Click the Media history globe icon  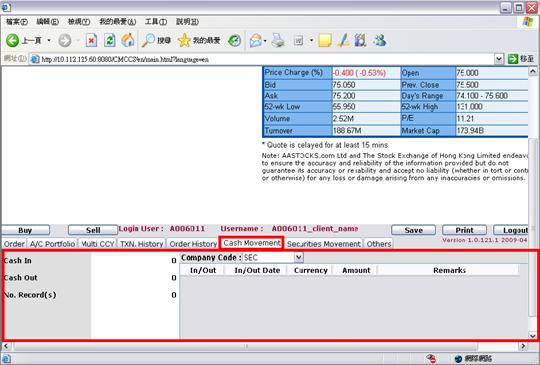pos(235,41)
